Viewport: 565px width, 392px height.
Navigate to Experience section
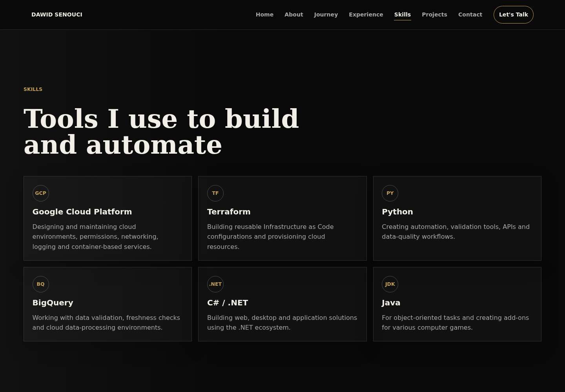[366, 15]
